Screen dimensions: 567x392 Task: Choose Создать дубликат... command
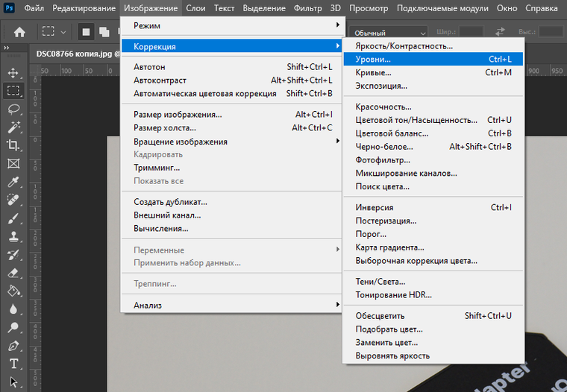231,202
